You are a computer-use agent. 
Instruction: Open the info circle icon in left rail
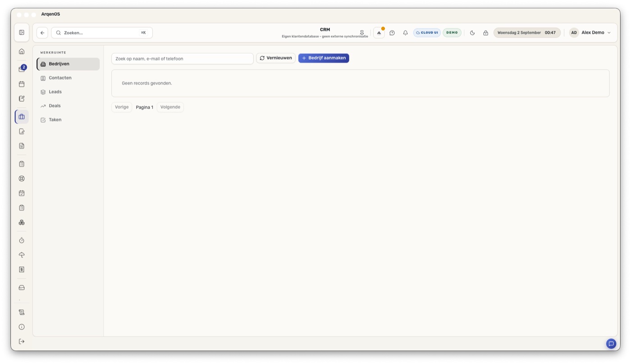coord(22,327)
